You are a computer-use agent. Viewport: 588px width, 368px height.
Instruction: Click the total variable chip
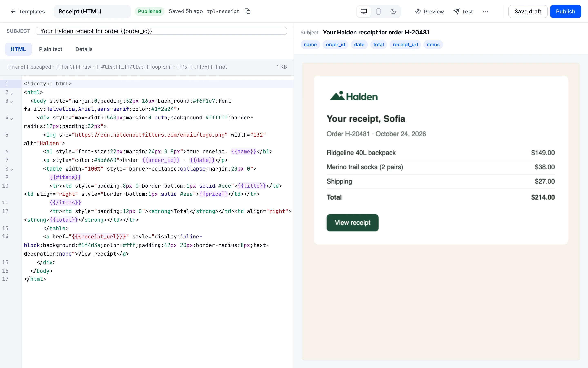tap(379, 45)
